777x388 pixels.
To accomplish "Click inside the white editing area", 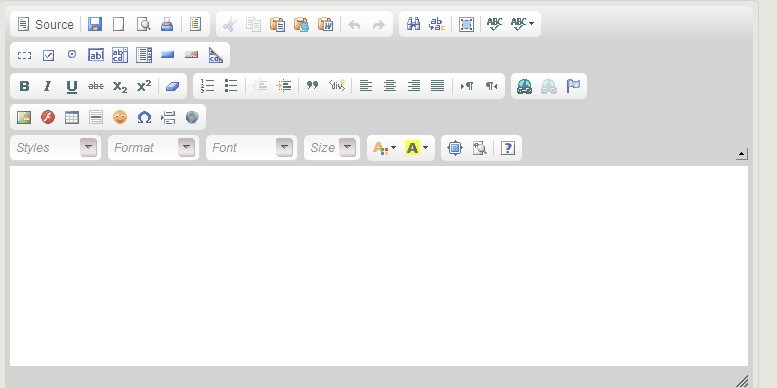I will (379, 266).
